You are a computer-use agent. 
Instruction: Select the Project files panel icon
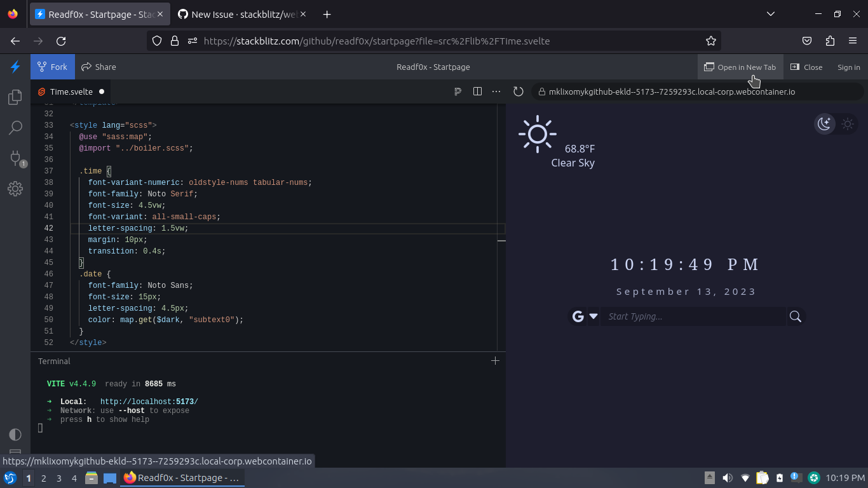coord(15,97)
